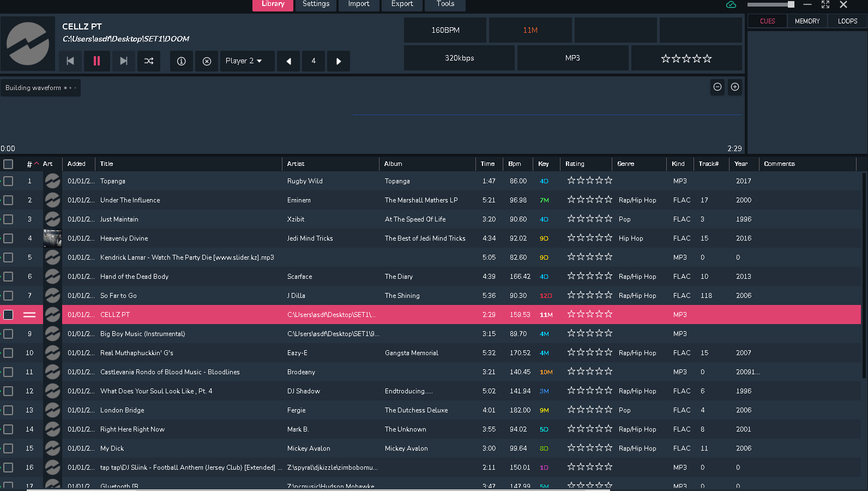Viewport: 868px width, 491px height.
Task: Toggle the select-all checkbox in header
Action: [x=8, y=164]
